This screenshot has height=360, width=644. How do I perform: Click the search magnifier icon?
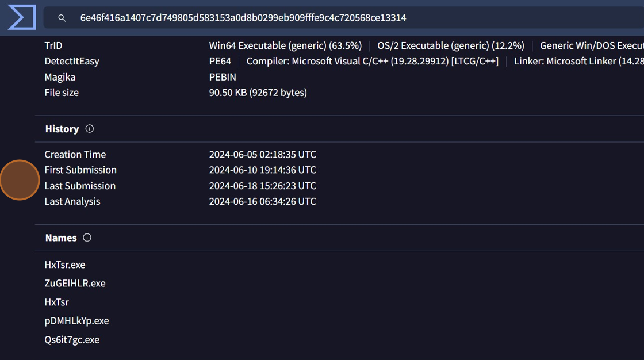pyautogui.click(x=62, y=18)
